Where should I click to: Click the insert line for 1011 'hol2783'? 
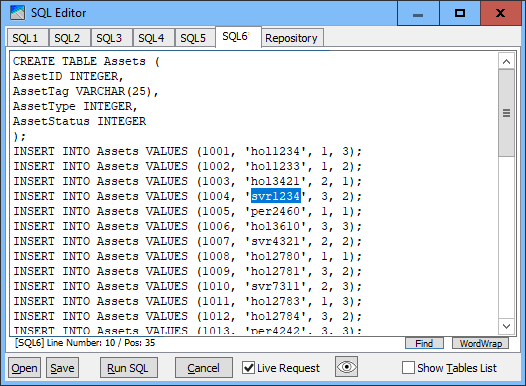point(188,301)
